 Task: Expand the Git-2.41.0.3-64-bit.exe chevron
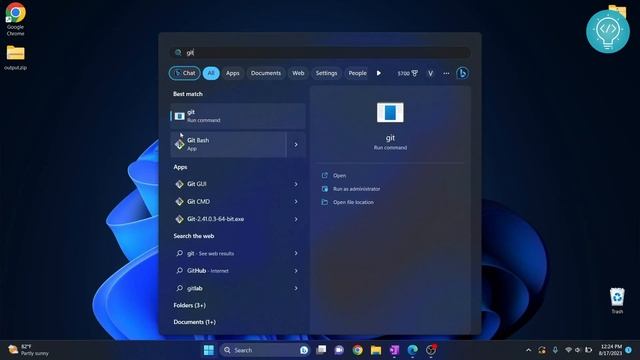pyautogui.click(x=296, y=219)
